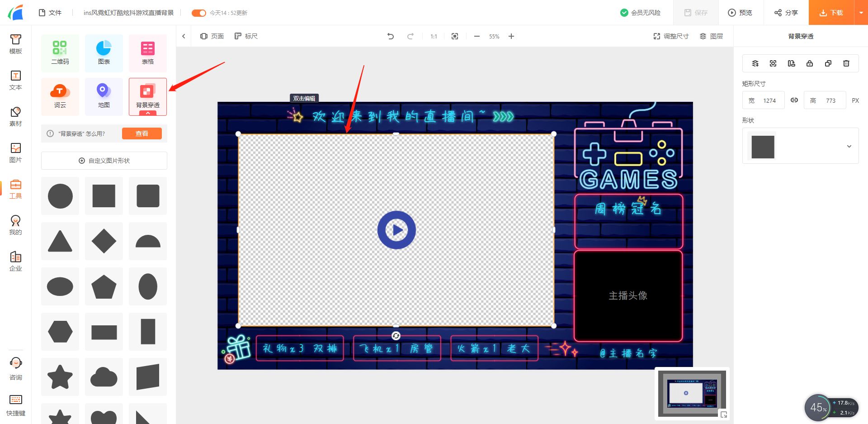Insert a 表格 table tool
Screen dimensions: 868x424
148,53
